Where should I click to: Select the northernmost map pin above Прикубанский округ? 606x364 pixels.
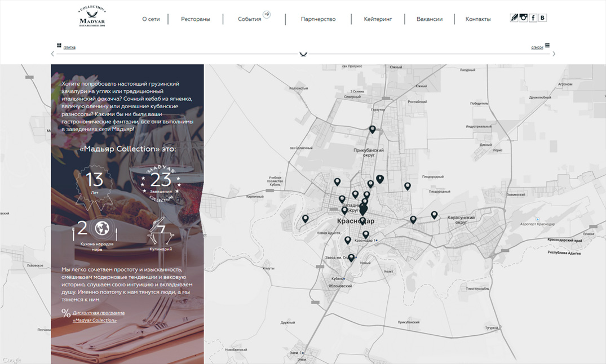372,130
